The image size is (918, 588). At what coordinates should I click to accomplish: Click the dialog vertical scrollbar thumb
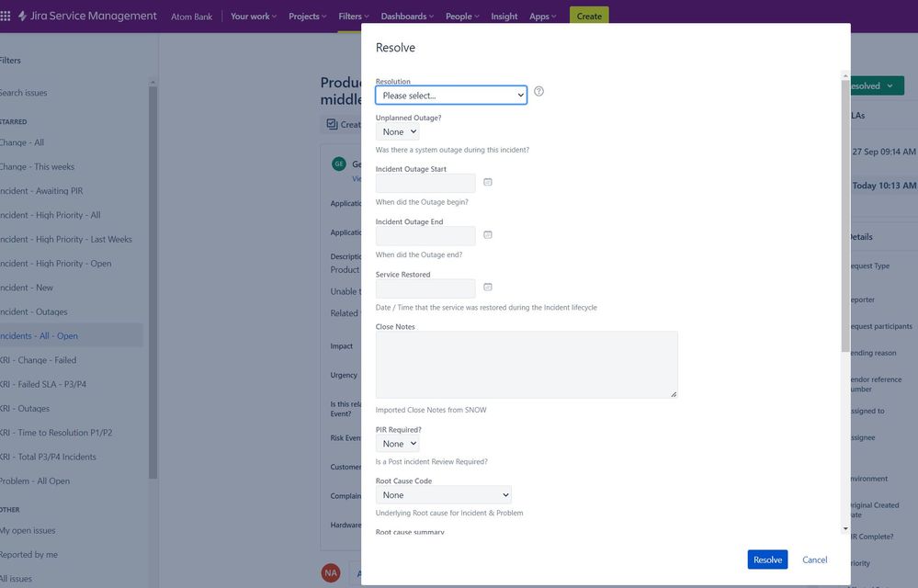point(844,216)
